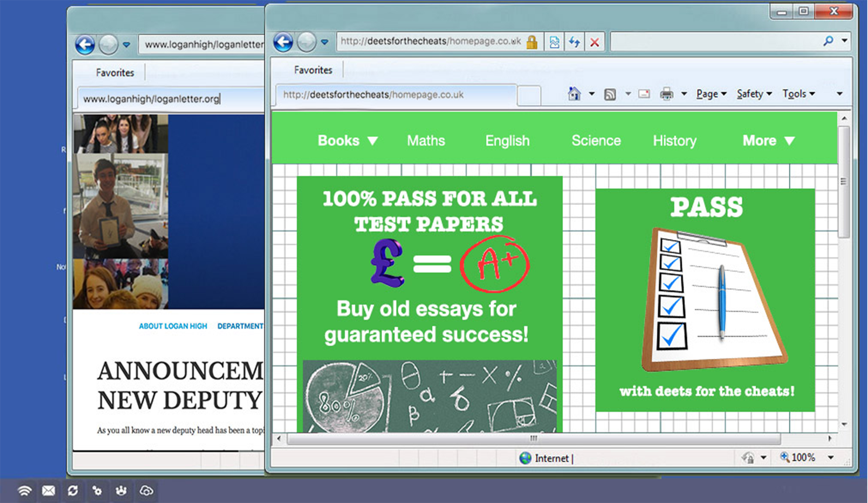Image resolution: width=868 pixels, height=503 pixels.
Task: Click the RSS feeds icon
Action: click(610, 94)
